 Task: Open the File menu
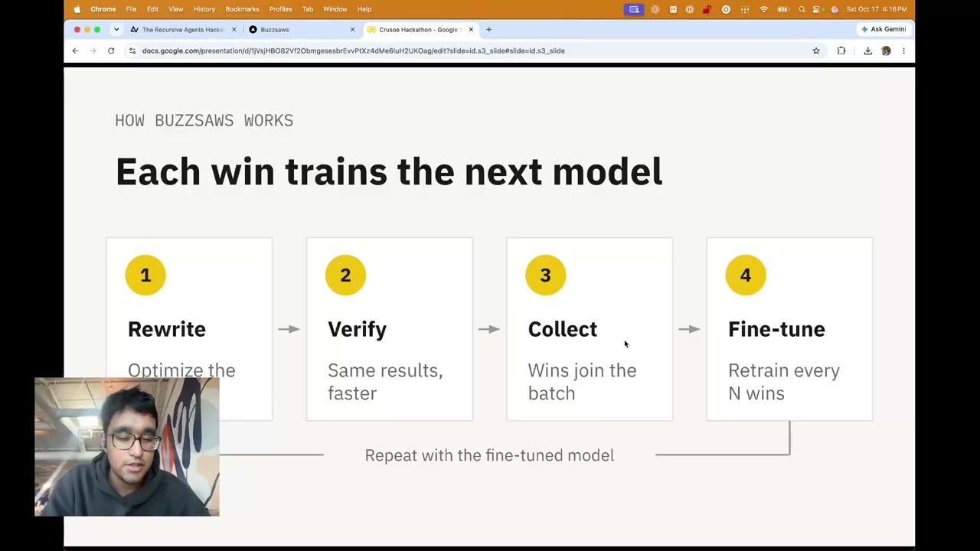[131, 9]
